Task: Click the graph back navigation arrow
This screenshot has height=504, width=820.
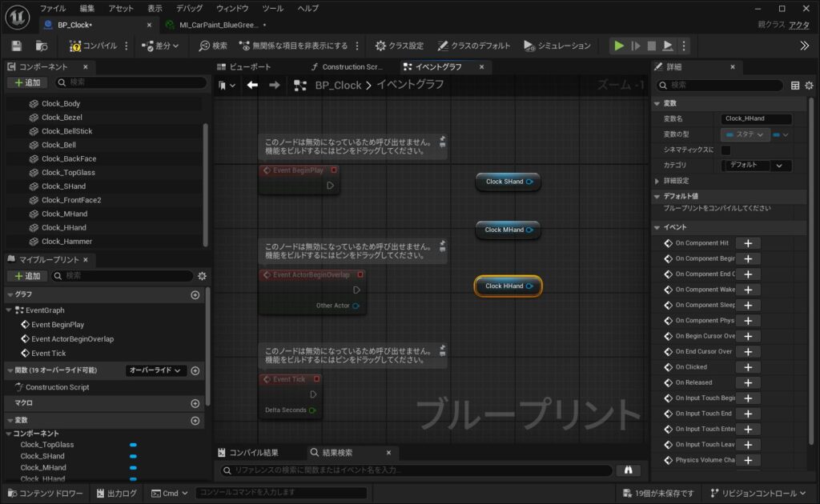Action: 252,85
